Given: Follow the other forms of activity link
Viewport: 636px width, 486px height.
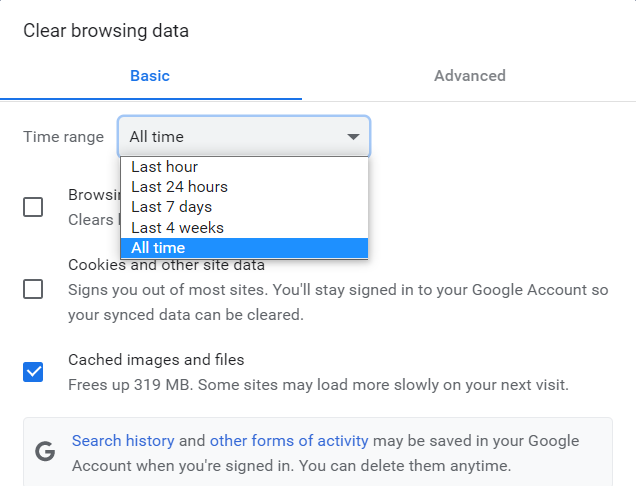Looking at the screenshot, I should 289,441.
